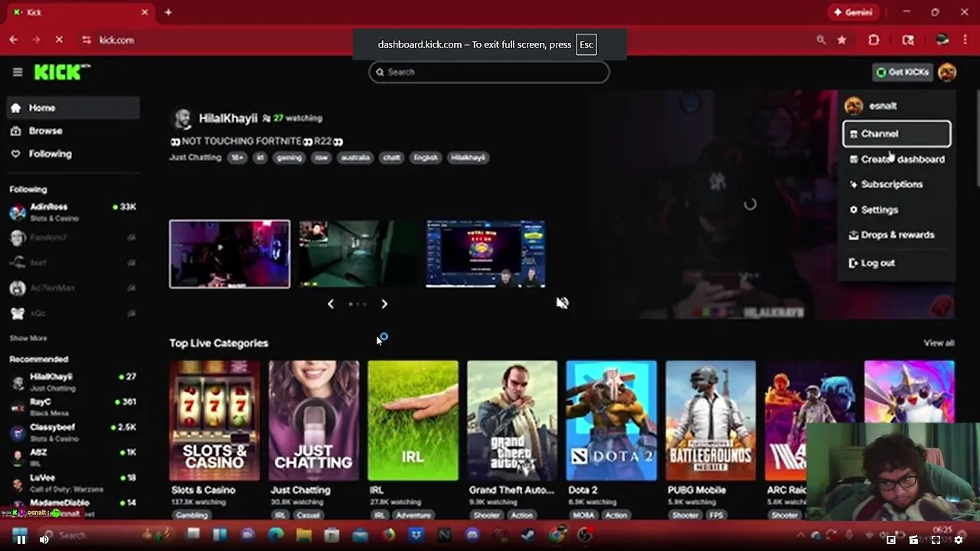
Task: Go back with the browser back arrow
Action: [14, 40]
